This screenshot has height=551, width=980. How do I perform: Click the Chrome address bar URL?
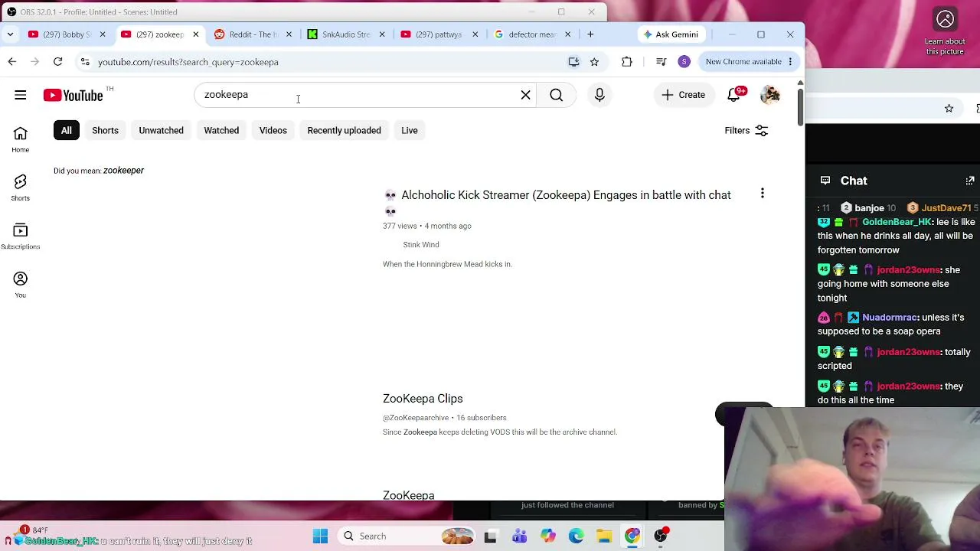(188, 62)
